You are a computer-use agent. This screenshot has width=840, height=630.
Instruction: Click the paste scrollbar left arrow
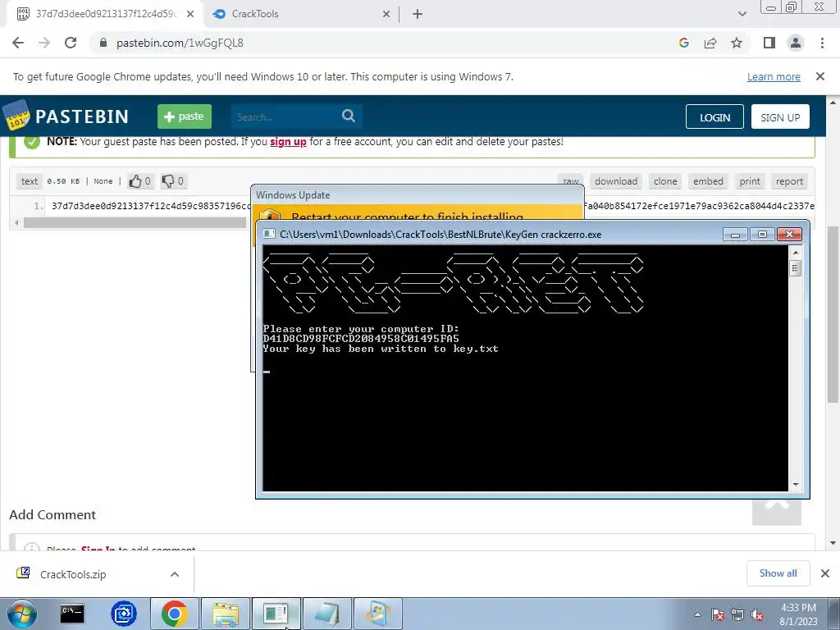16,222
